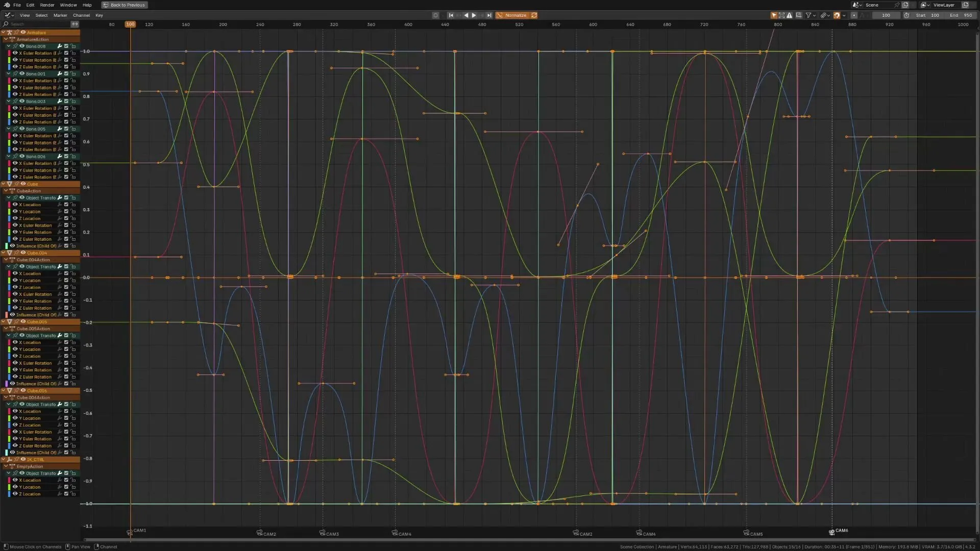Click auto normalization refresh icon
This screenshot has height=551, width=980.
(534, 15)
